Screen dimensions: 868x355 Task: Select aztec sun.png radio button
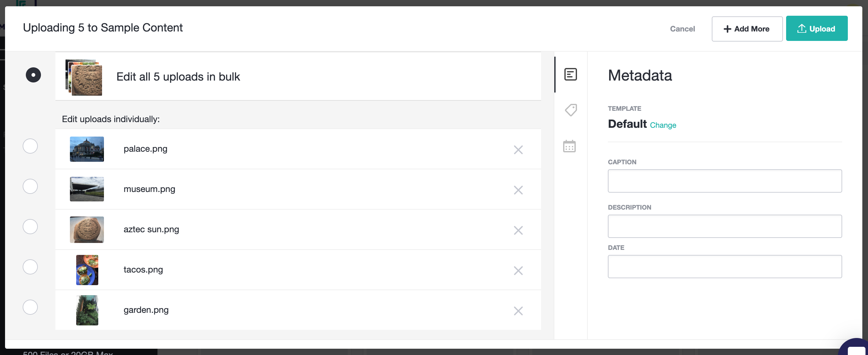click(30, 227)
